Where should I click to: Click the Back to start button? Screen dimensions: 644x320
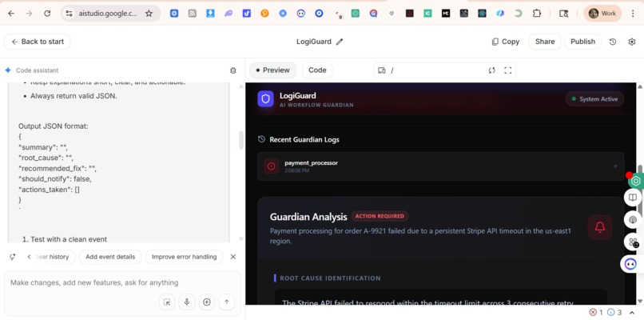pos(38,42)
